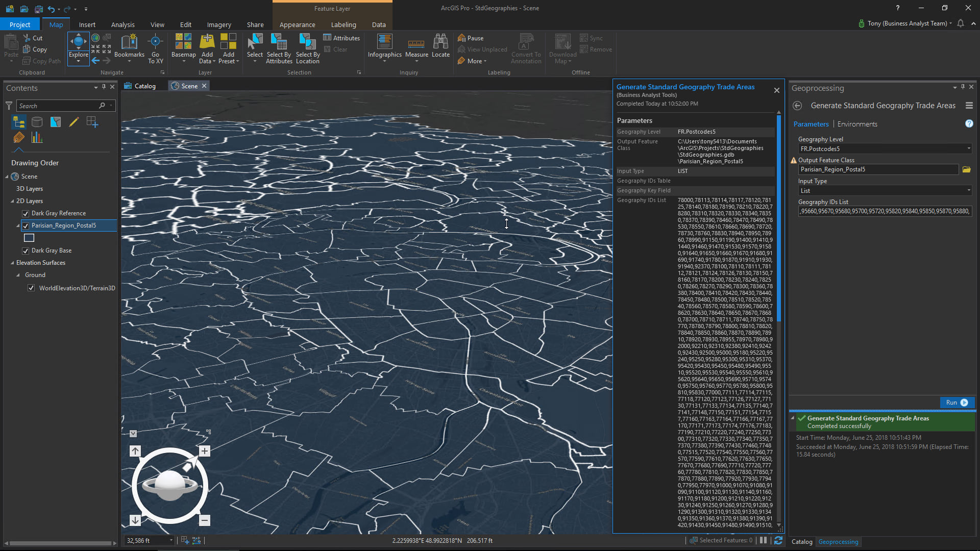Open the Environments tab
980x551 pixels.
point(857,124)
